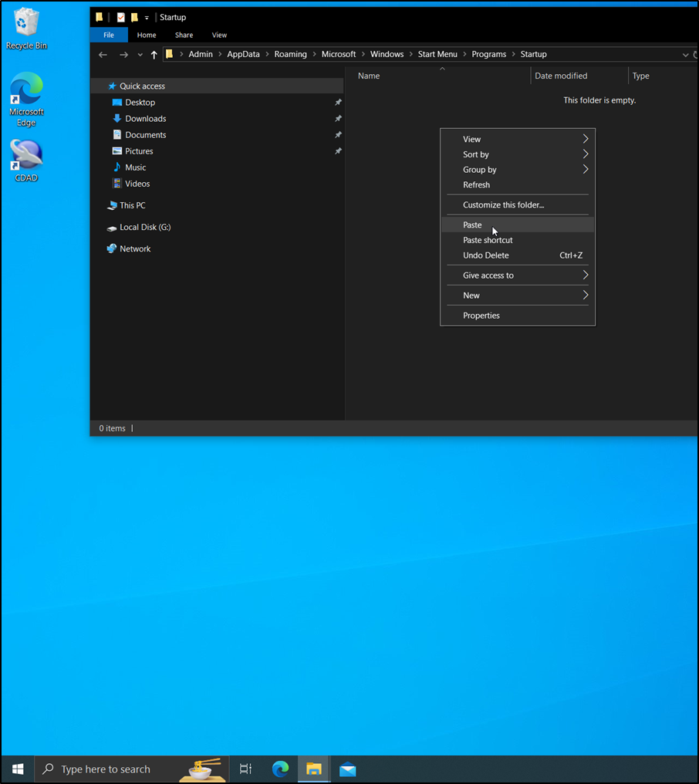Open the File ribbon tab
The width and height of the screenshot is (699, 784).
point(109,35)
